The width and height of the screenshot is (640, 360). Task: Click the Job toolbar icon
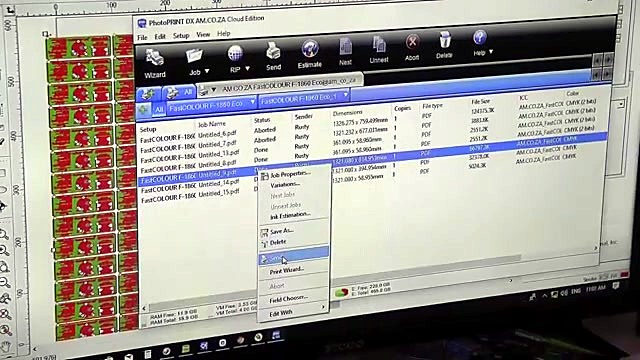click(x=194, y=61)
